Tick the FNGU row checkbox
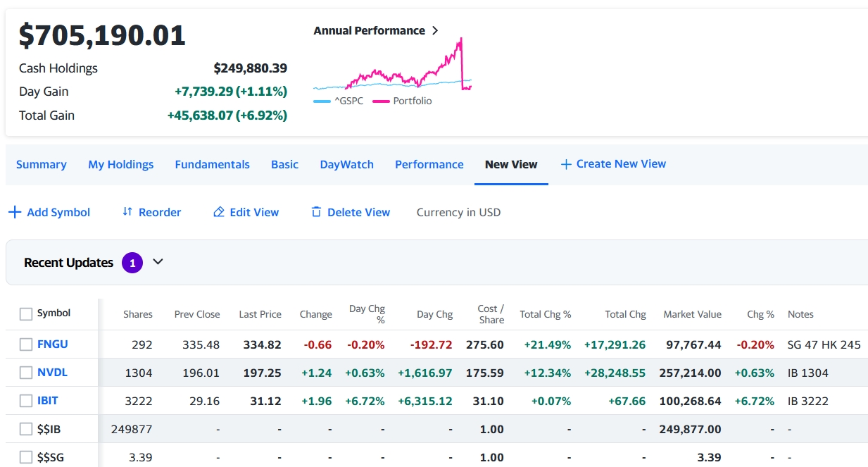This screenshot has width=868, height=467. 26,344
